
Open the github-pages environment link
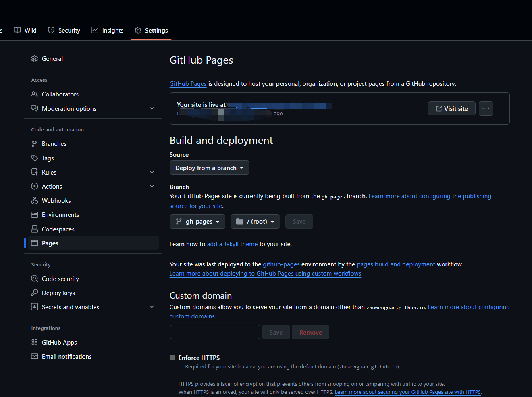(x=281, y=264)
